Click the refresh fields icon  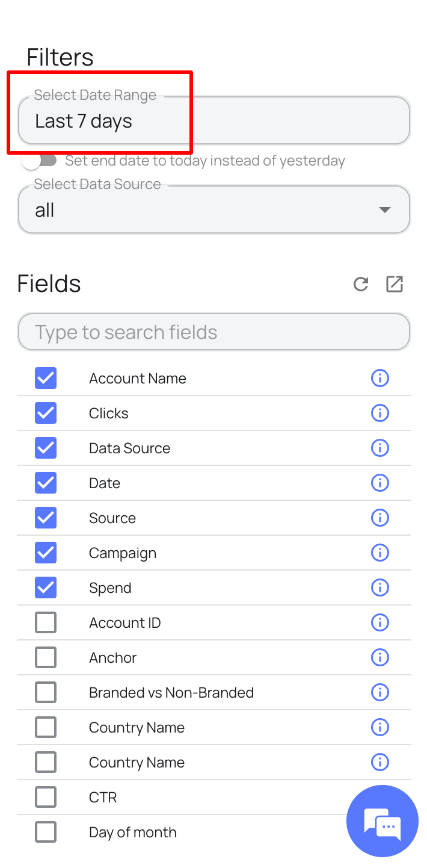(361, 284)
